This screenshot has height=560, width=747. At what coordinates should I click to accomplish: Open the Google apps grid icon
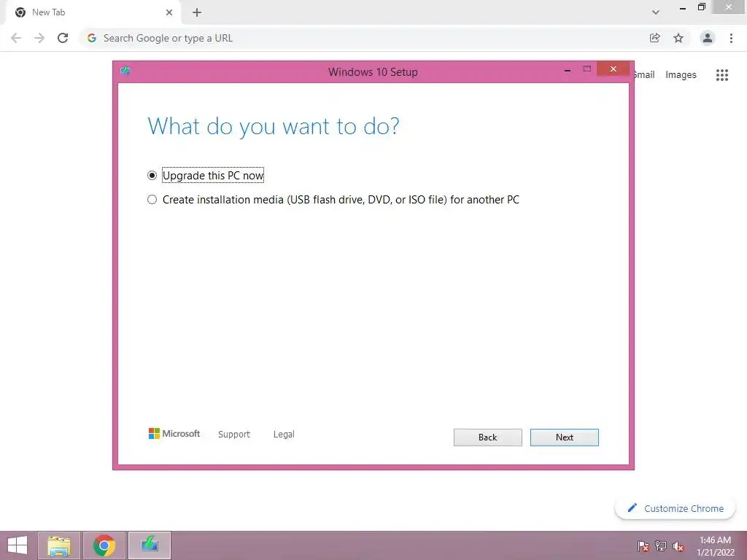pos(722,75)
